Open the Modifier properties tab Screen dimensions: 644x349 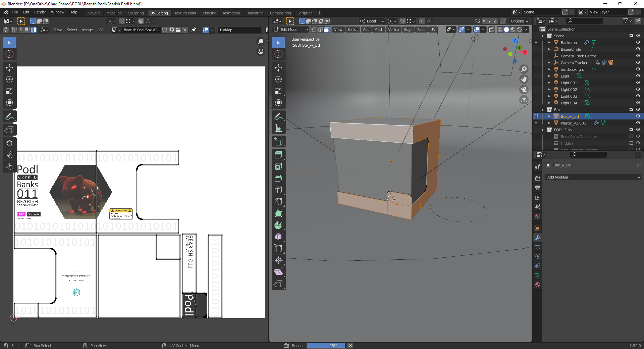click(538, 238)
